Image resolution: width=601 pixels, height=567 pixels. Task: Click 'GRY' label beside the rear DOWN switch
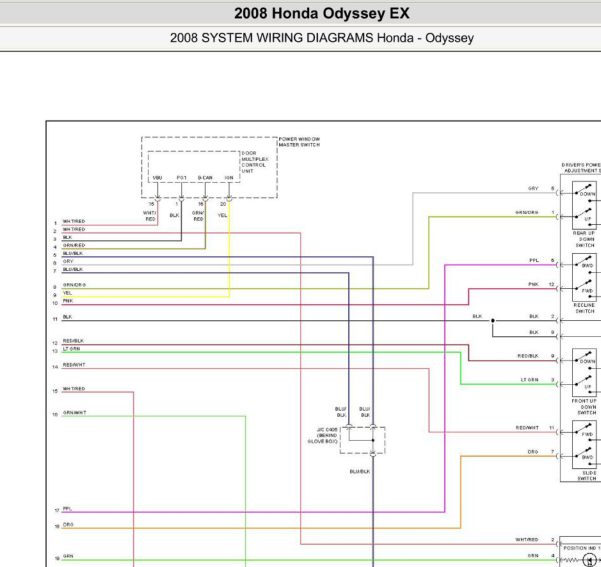(533, 189)
